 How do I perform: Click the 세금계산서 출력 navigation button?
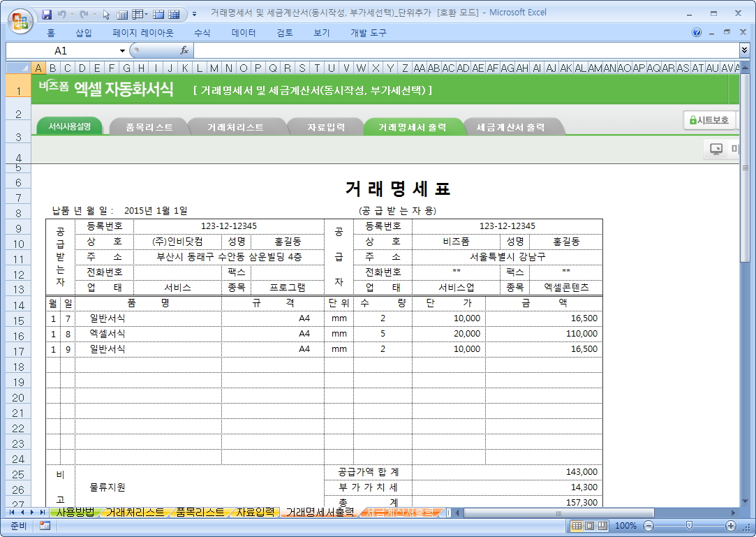click(x=510, y=127)
